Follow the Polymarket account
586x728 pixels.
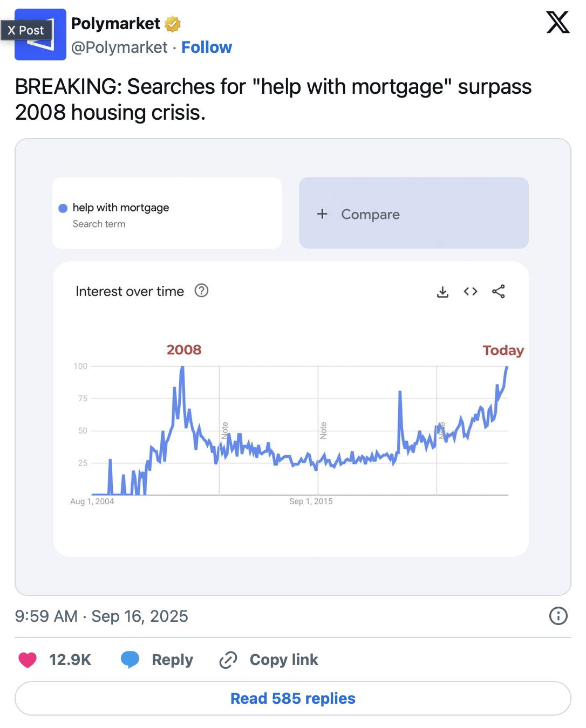click(x=206, y=47)
